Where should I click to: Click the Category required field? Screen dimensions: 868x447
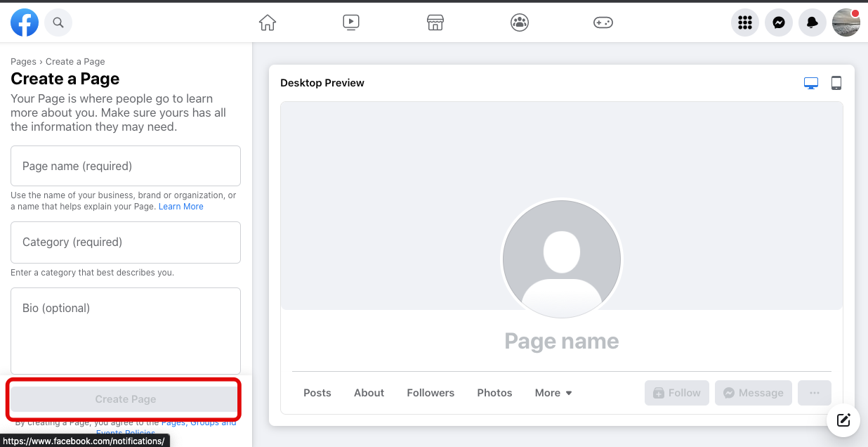click(126, 242)
